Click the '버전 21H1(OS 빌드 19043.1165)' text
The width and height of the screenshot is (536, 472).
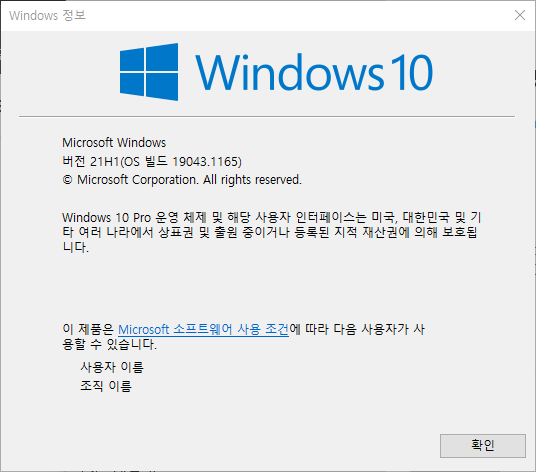click(152, 161)
